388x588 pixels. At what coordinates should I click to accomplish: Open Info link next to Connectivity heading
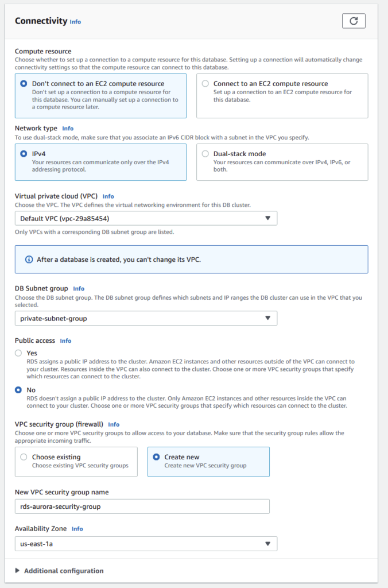pyautogui.click(x=75, y=22)
